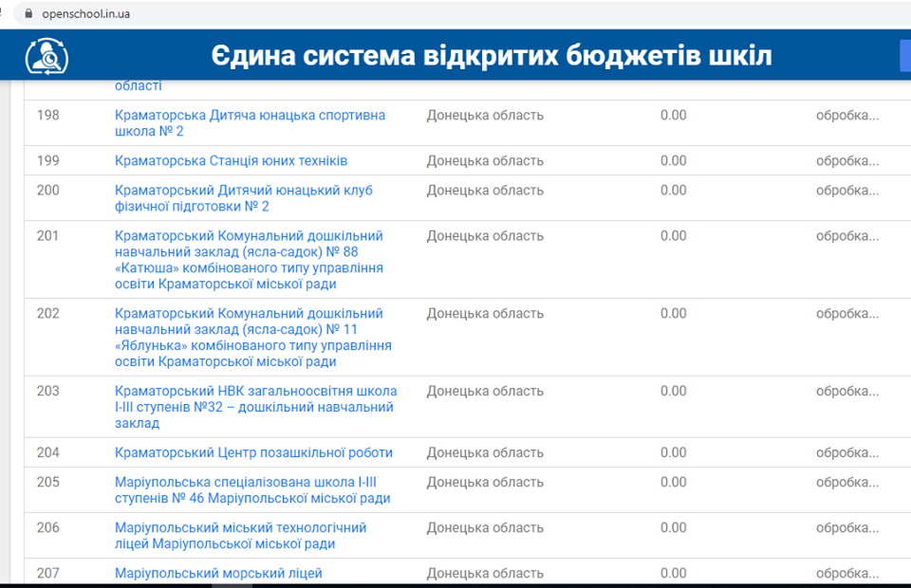Click the 0.00 amount in row 206
The width and height of the screenshot is (911, 588).
673,527
